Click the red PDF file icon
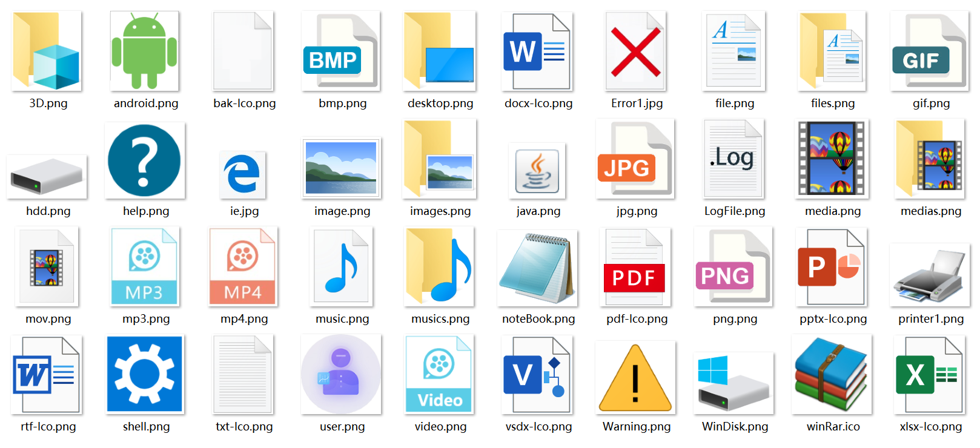Viewport: 980px width, 448px height. pyautogui.click(x=635, y=266)
